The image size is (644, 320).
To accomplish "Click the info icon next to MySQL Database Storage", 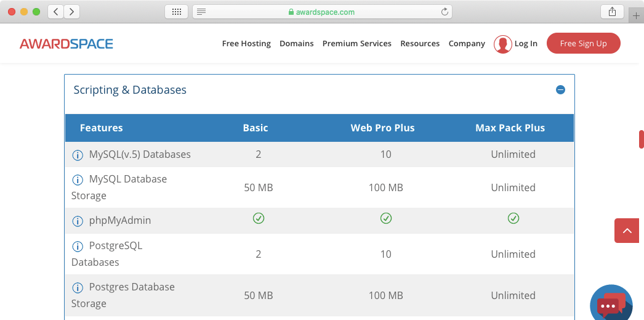I will tap(78, 179).
